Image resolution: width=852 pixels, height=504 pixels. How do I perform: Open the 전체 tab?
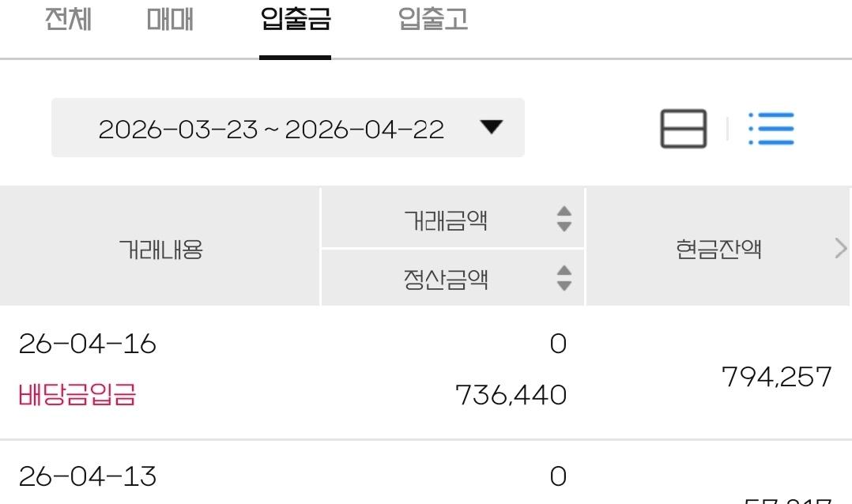point(68,20)
